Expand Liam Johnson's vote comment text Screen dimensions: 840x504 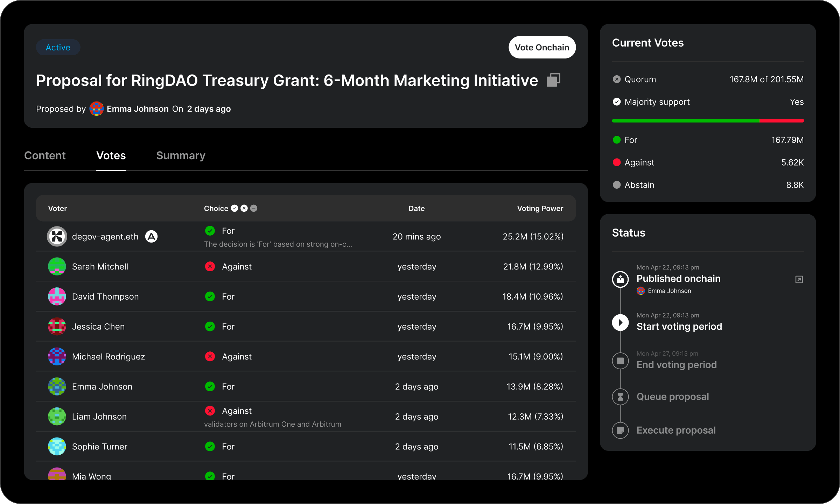tap(272, 424)
